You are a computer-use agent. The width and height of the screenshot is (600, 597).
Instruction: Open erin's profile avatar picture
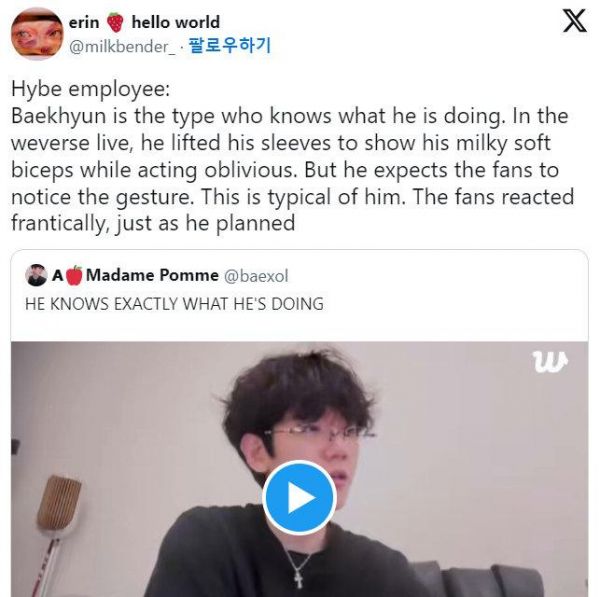(37, 34)
